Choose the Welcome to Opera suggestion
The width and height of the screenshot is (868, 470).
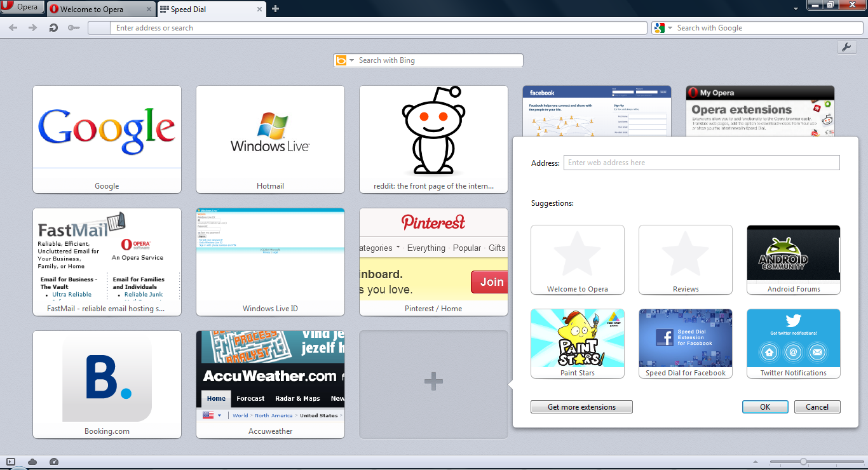[578, 260]
